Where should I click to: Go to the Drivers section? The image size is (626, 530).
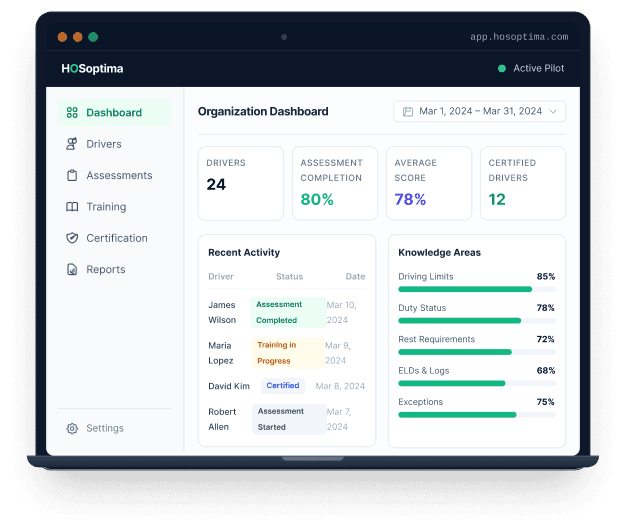pos(115,144)
